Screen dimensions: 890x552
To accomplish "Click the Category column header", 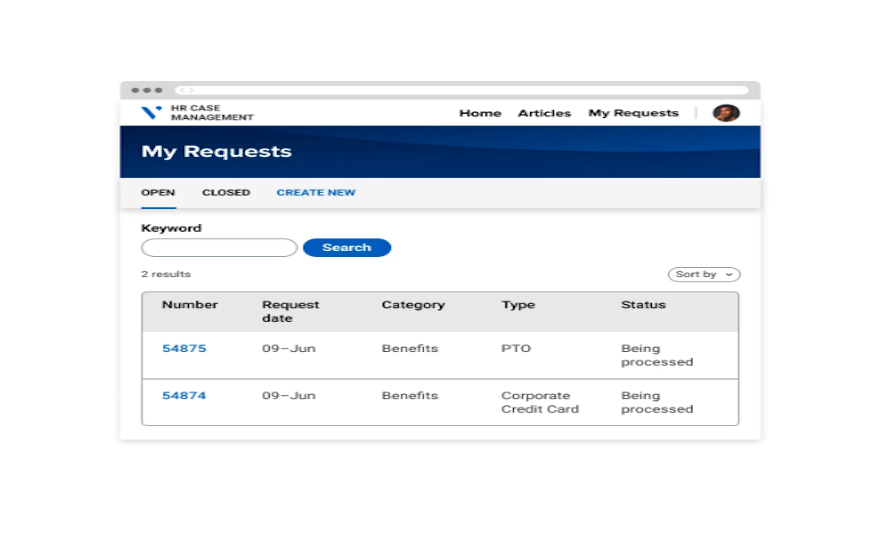I will click(x=413, y=305).
